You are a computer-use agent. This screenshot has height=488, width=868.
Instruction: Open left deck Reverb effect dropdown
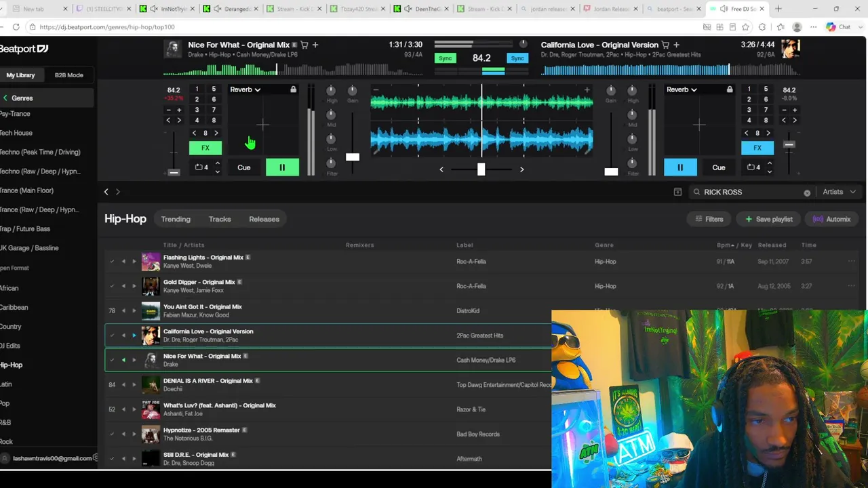pyautogui.click(x=245, y=89)
